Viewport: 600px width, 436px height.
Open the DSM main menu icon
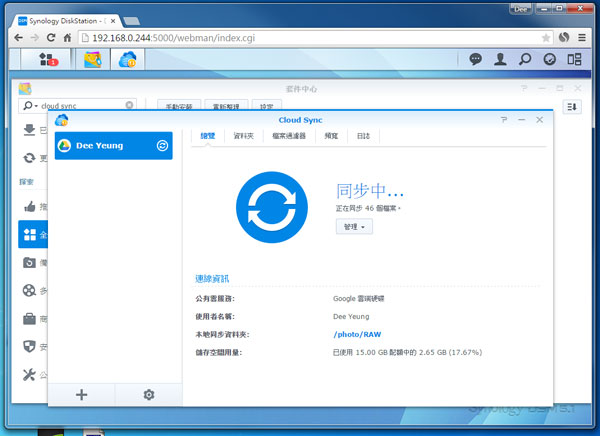(47, 60)
